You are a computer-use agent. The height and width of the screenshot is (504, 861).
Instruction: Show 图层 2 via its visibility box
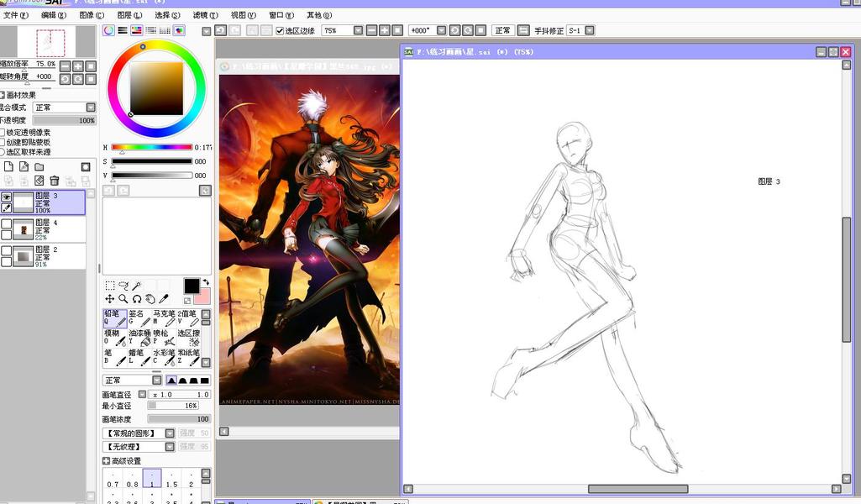[6, 250]
